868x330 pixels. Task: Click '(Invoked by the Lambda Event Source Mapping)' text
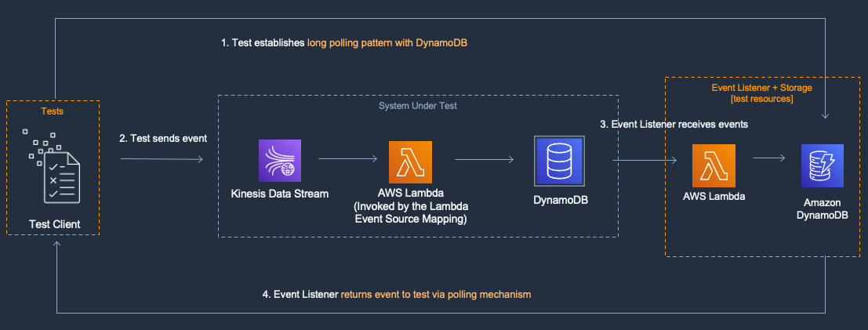410,213
